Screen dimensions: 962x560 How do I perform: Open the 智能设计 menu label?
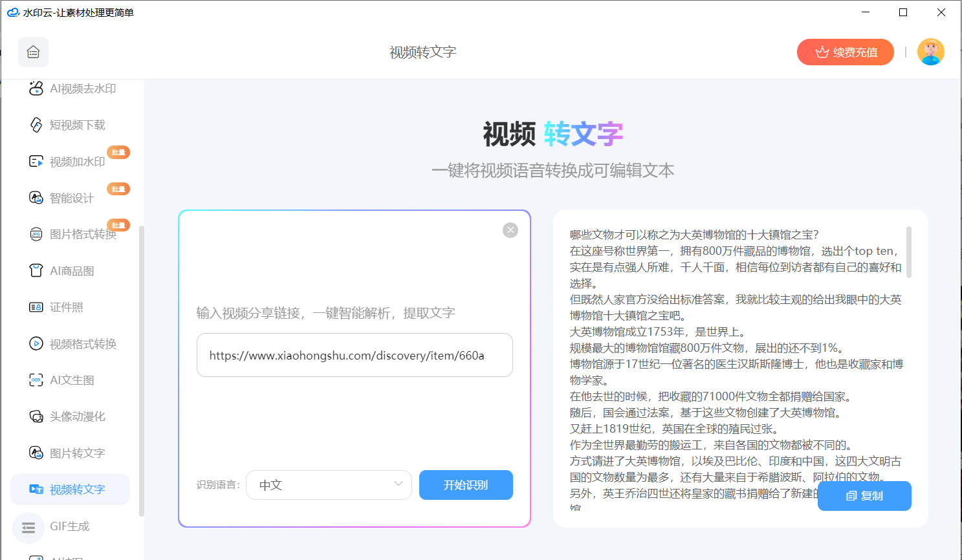[72, 198]
